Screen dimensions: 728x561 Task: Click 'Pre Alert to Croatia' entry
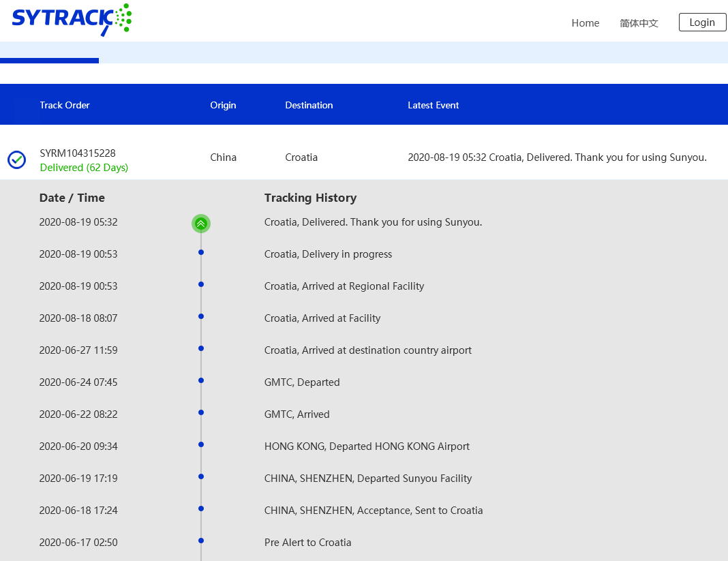tap(308, 543)
